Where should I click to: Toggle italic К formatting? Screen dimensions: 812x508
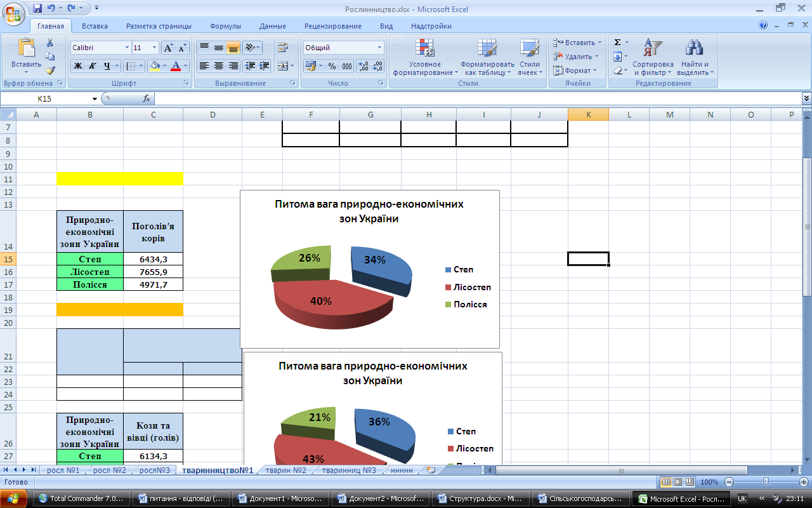[x=92, y=66]
